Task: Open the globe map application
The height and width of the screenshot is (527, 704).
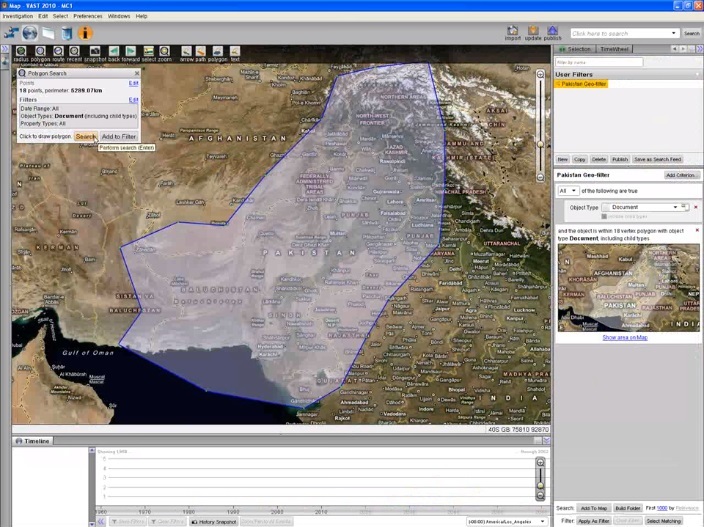Action: (x=30, y=33)
